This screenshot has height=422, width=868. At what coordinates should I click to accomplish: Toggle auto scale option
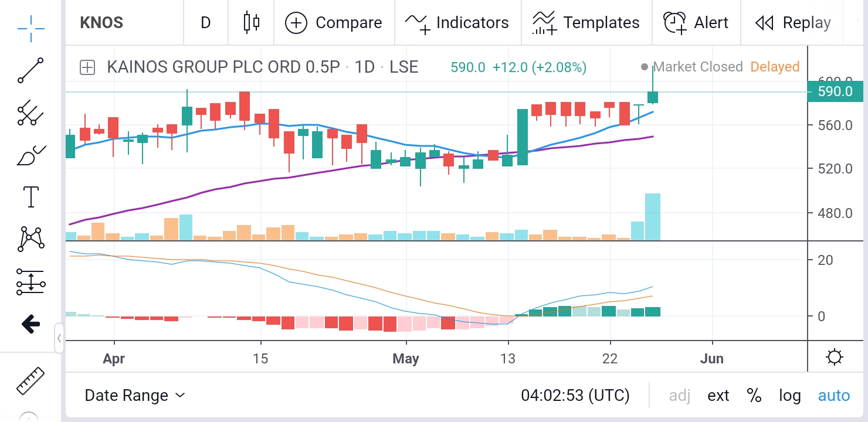click(834, 396)
